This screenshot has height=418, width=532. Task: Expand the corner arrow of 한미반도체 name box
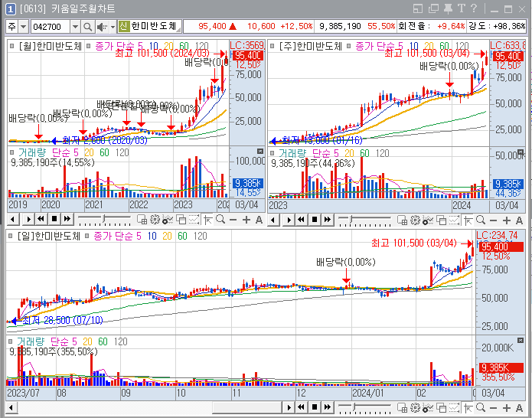[x=178, y=30]
